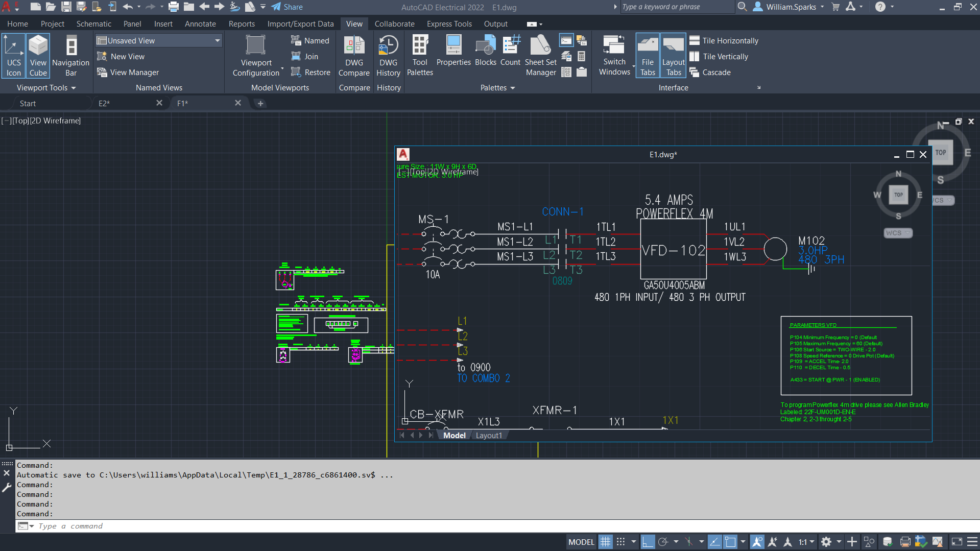
Task: Open the Blocks palette
Action: click(x=486, y=51)
